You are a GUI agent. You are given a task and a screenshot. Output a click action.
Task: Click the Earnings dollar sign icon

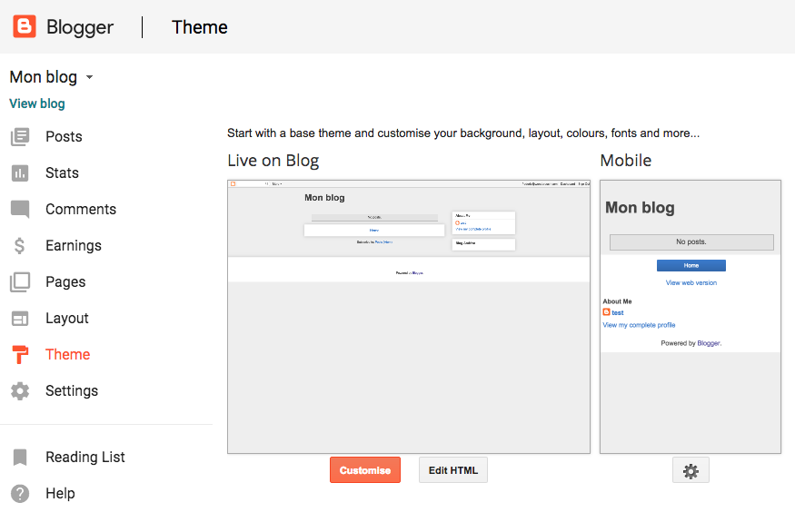(x=19, y=246)
